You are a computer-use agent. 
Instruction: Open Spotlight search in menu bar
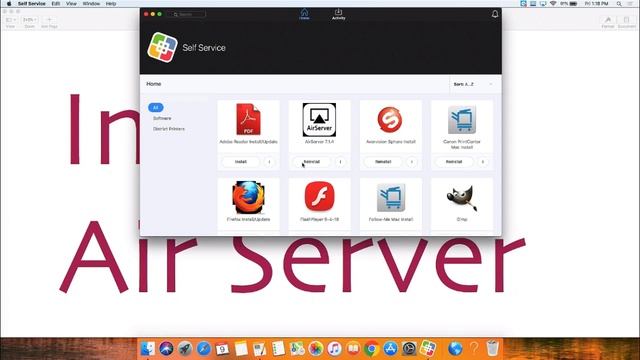619,4
